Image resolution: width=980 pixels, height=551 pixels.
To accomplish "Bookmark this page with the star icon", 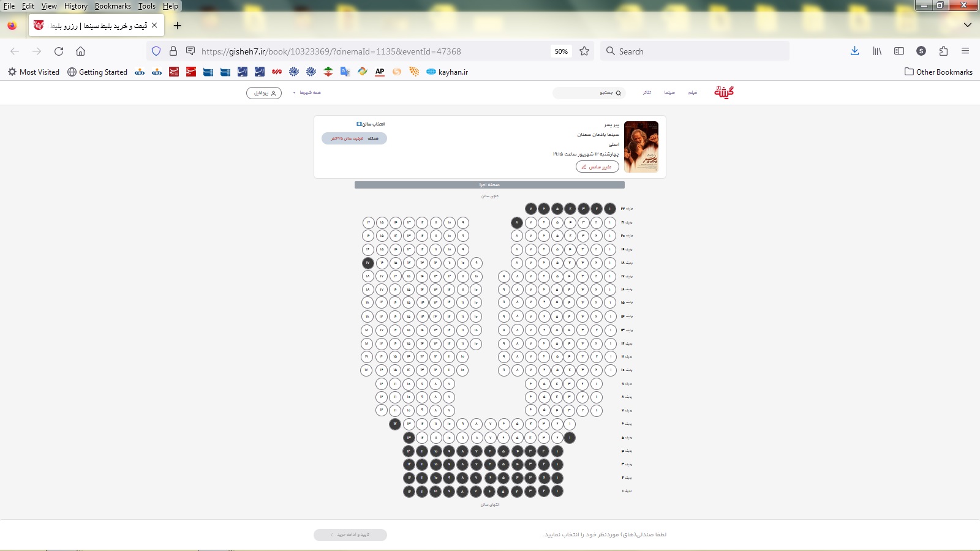I will [x=584, y=51].
